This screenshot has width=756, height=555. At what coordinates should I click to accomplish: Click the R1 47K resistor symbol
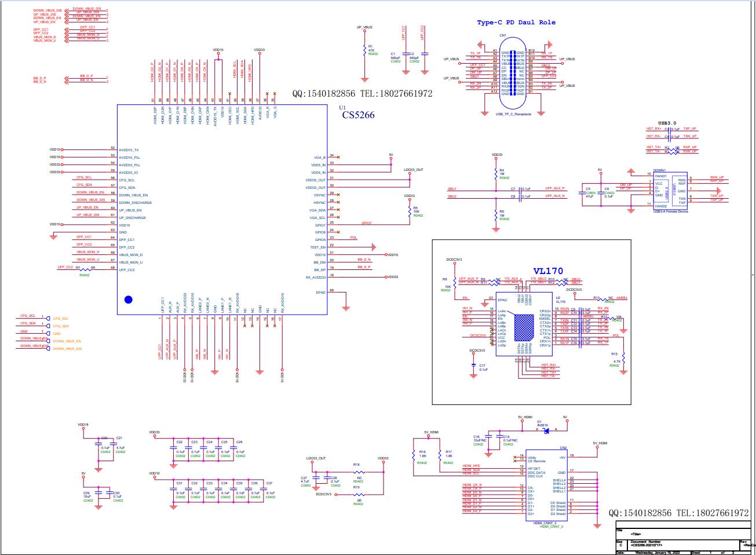click(x=365, y=49)
